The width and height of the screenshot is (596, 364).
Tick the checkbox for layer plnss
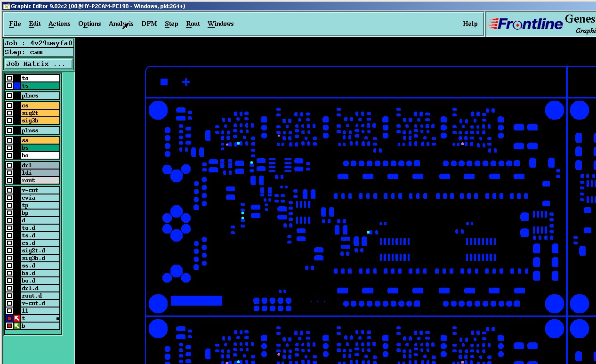pos(9,130)
